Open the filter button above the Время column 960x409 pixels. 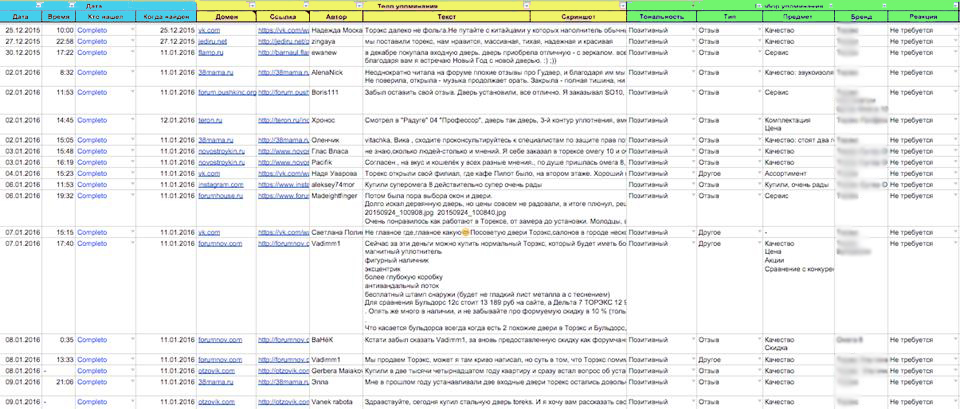coord(72,6)
